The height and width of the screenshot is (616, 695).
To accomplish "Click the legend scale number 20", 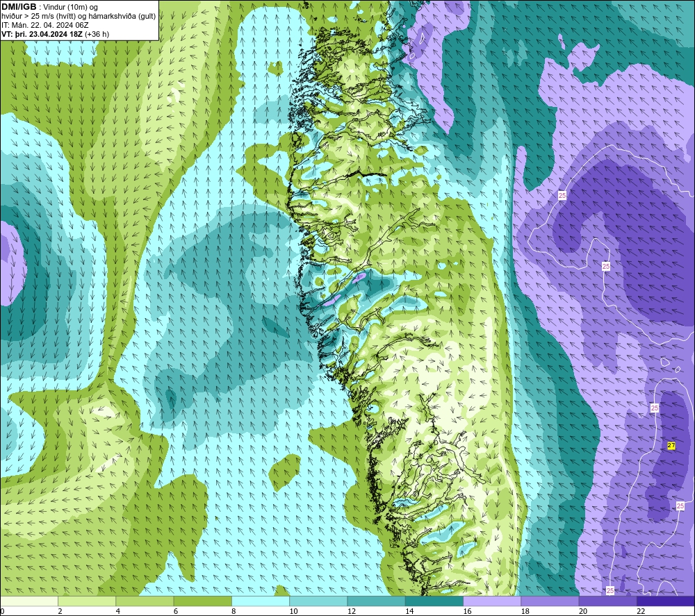I will pyautogui.click(x=583, y=611).
